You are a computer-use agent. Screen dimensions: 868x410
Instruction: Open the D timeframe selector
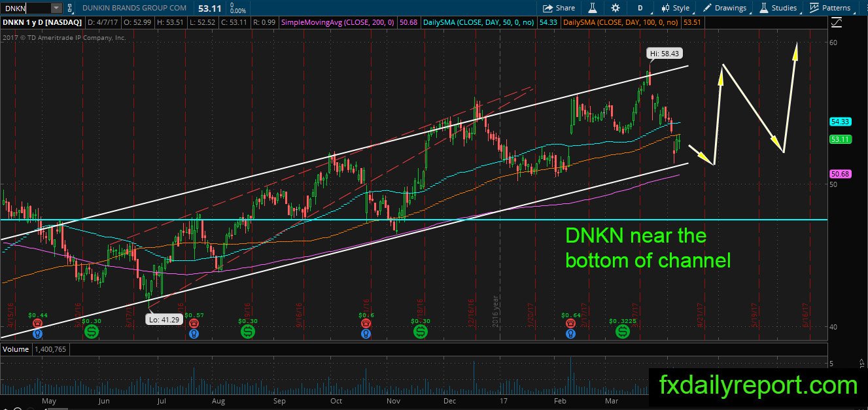pyautogui.click(x=640, y=8)
